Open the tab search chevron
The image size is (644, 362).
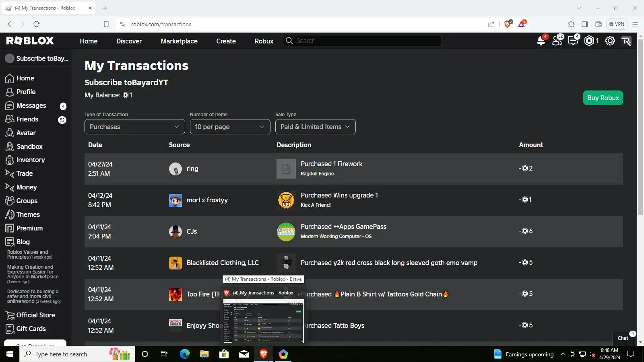pyautogui.click(x=579, y=8)
